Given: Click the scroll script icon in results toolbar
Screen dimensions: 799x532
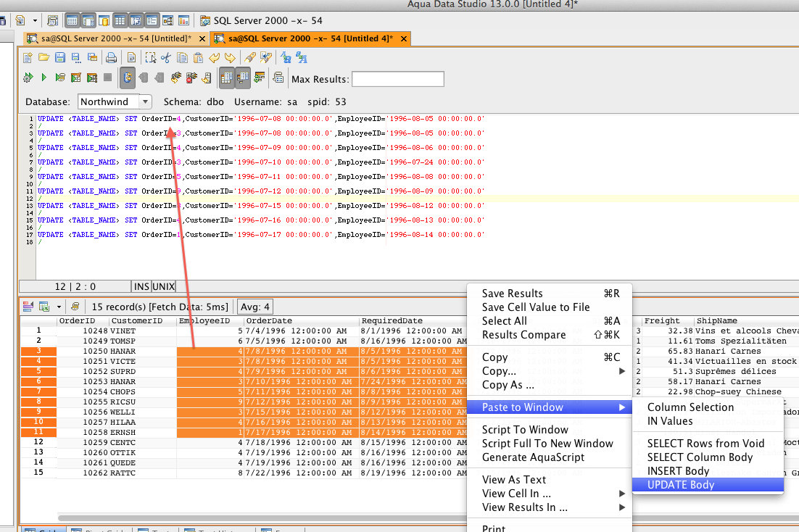Looking at the screenshot, I should click(75, 307).
